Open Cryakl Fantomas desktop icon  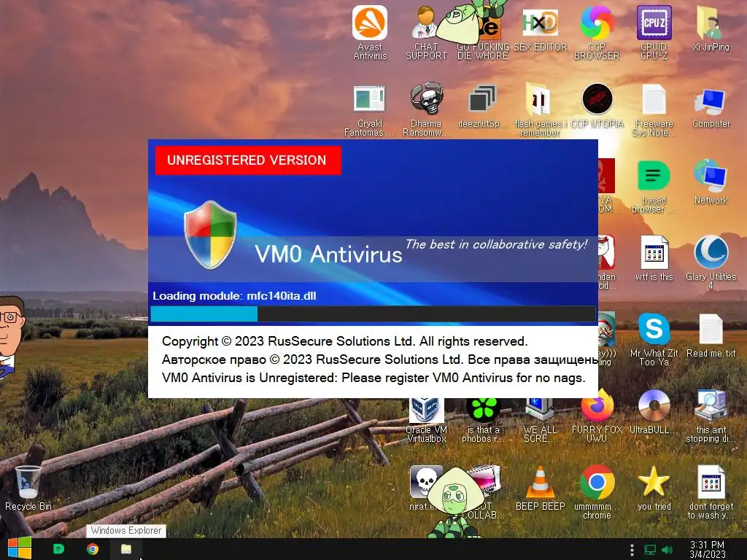[369, 109]
